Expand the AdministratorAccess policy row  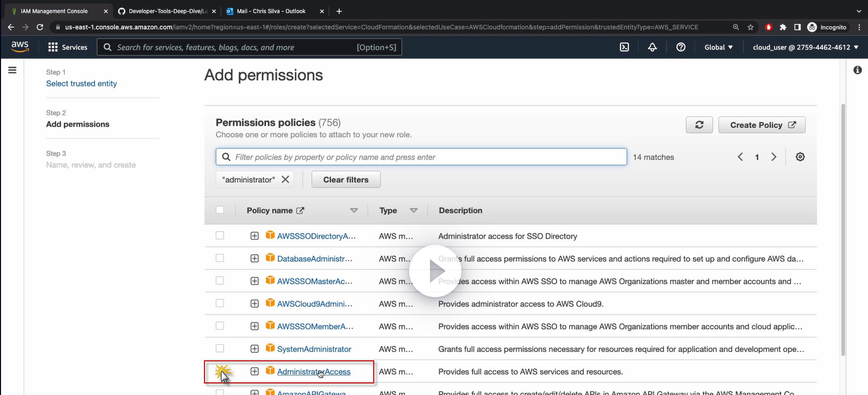[x=255, y=371]
